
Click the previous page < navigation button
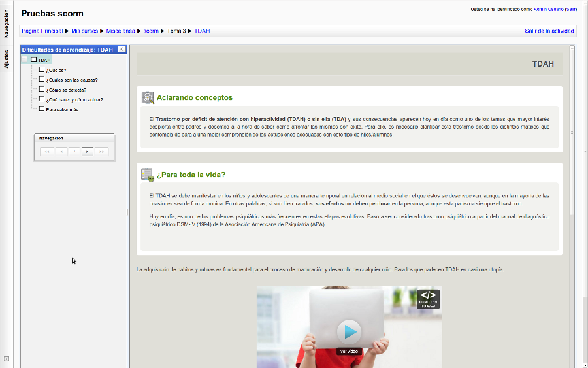pyautogui.click(x=61, y=152)
